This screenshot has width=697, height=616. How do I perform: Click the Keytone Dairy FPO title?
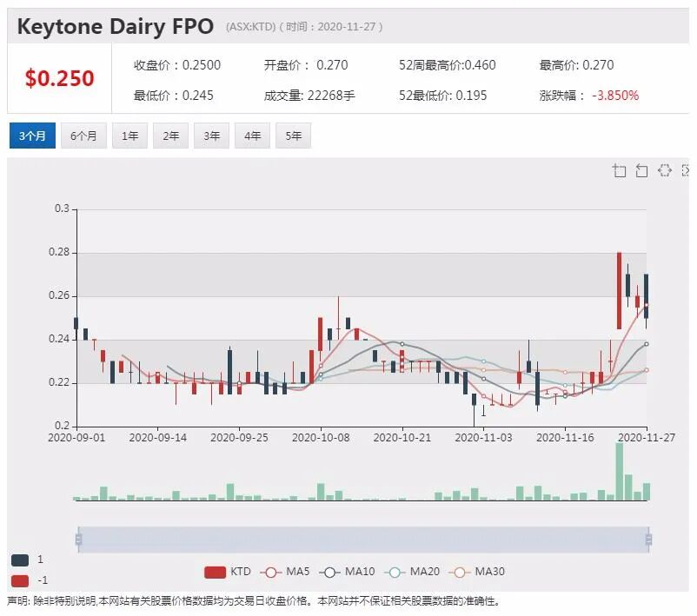pyautogui.click(x=115, y=27)
